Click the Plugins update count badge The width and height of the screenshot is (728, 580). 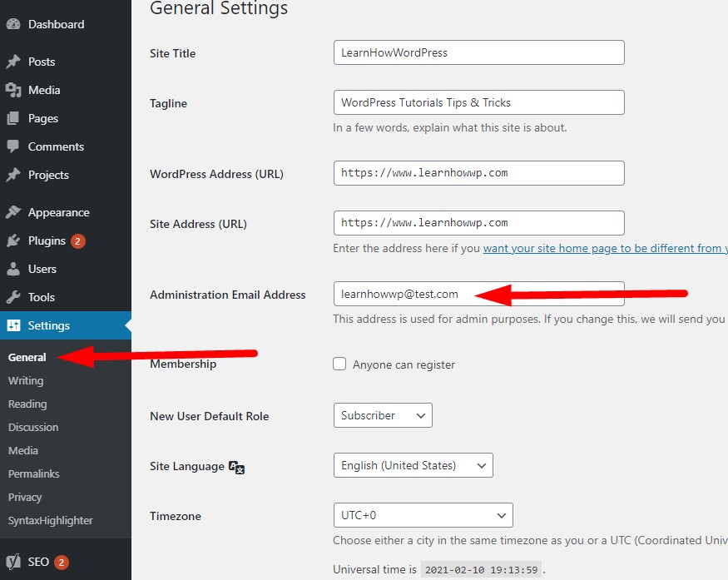coord(78,241)
